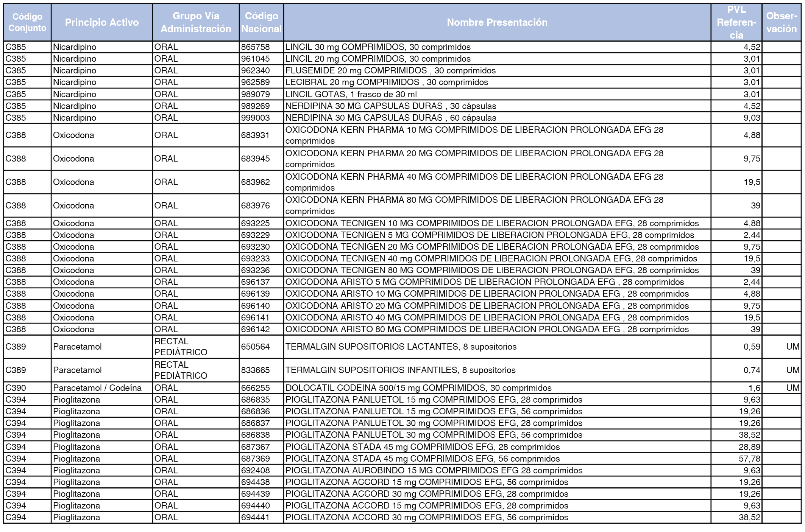805x532 pixels.
Task: Select 'Paracetamol / Codeína' active ingredient cell
Action: (x=102, y=388)
